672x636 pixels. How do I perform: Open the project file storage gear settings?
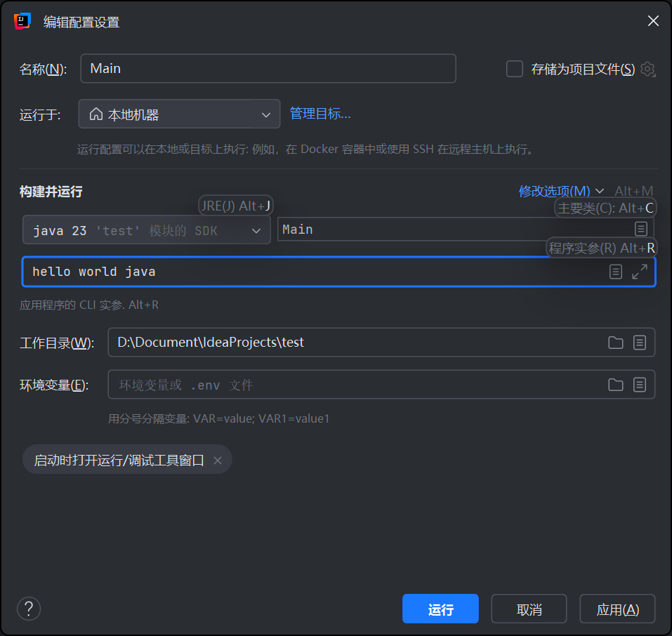click(647, 69)
